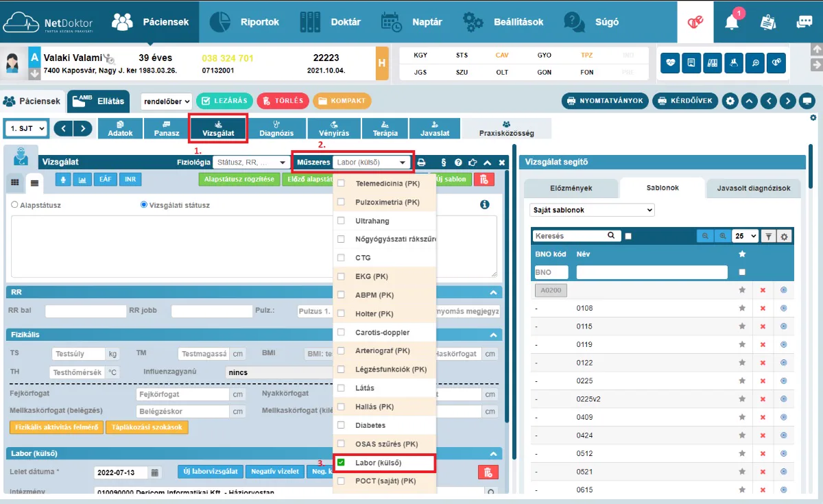Click the Nyomtatványok button
Screen dimensions: 823x504
click(605, 101)
